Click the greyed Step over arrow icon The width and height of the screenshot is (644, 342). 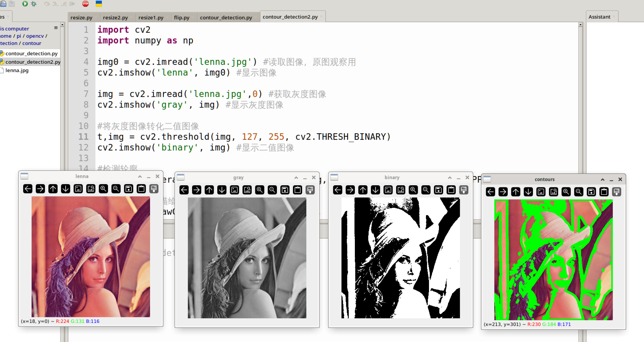point(47,4)
